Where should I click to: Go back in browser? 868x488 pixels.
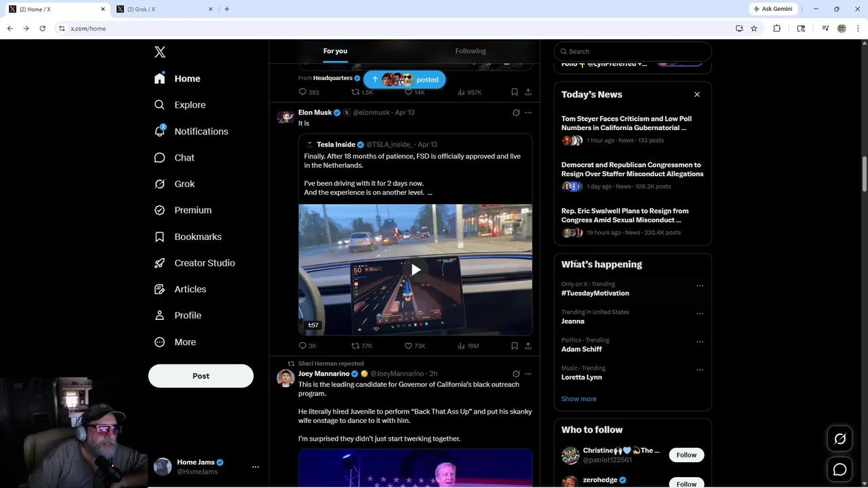tap(9, 28)
